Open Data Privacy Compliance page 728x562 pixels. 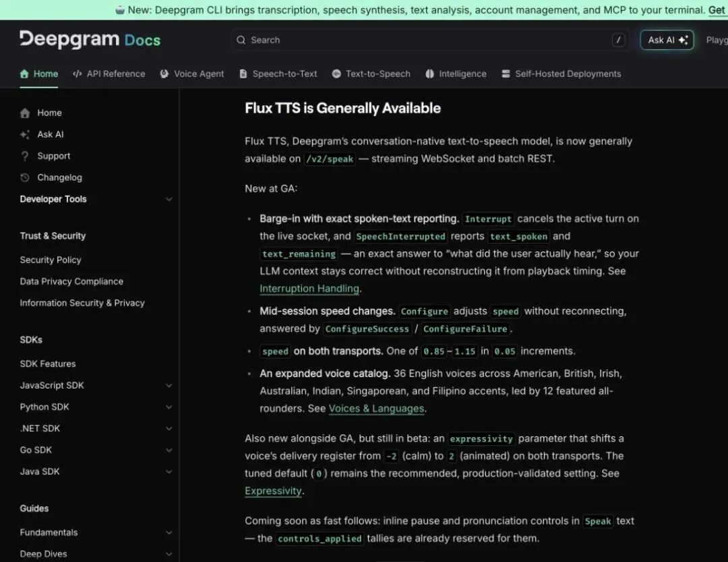point(71,281)
